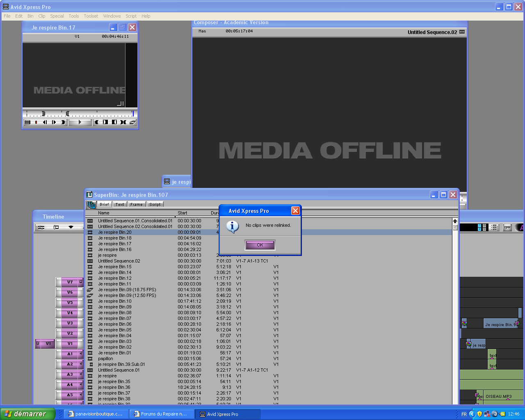Toggle A4 audio monitor speaker icon
The image size is (525, 420).
coord(81,384)
